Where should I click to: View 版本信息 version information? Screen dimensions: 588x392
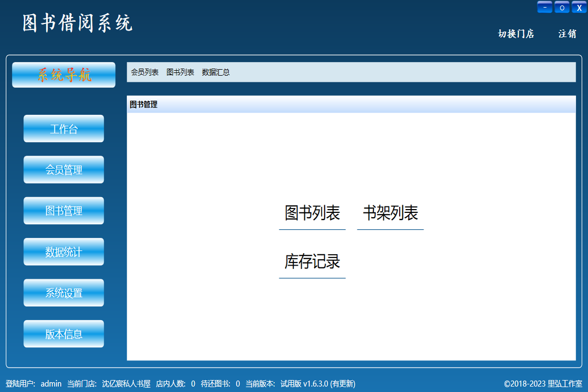click(x=63, y=333)
